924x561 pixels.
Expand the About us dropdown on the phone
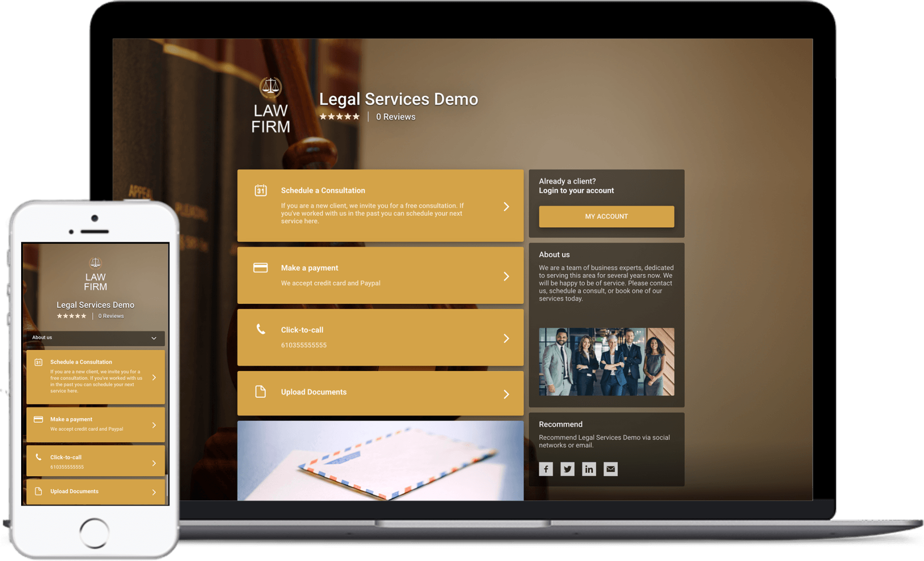tap(154, 338)
